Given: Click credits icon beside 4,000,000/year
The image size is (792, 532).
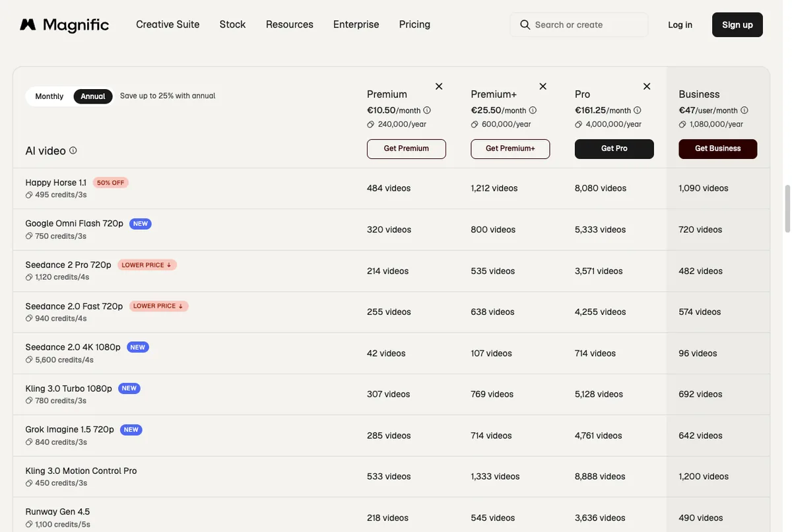Looking at the screenshot, I should click(579, 124).
